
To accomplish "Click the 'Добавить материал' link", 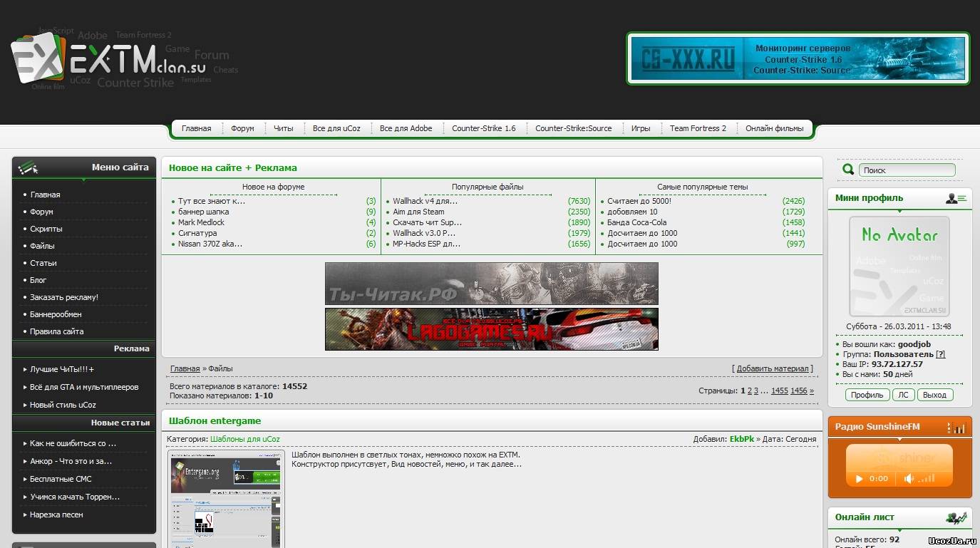I will click(x=773, y=368).
